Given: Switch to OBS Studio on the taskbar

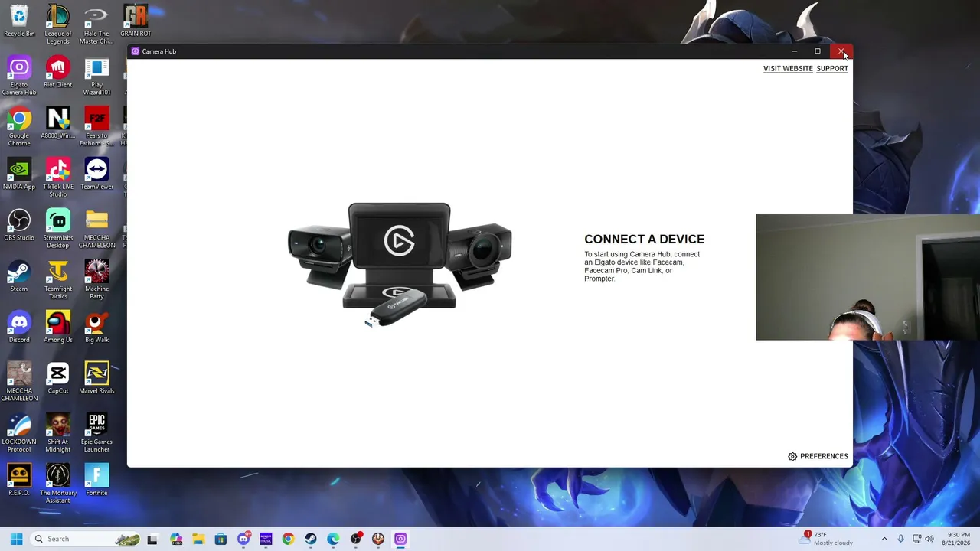Looking at the screenshot, I should click(356, 539).
